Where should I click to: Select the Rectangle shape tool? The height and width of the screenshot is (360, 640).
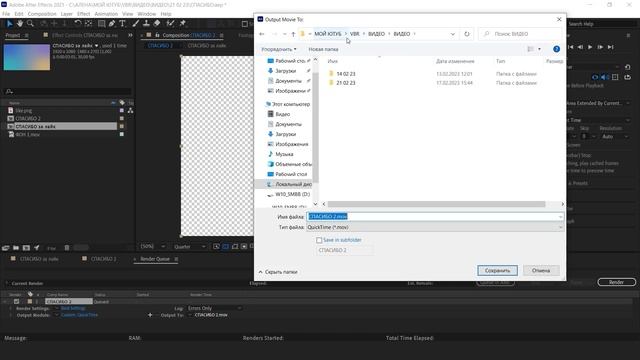coord(101,24)
